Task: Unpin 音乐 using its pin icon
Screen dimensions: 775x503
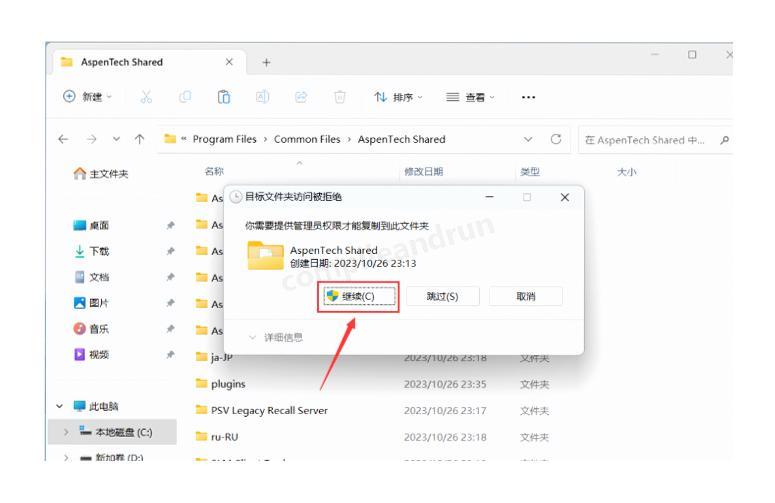Action: click(x=170, y=329)
